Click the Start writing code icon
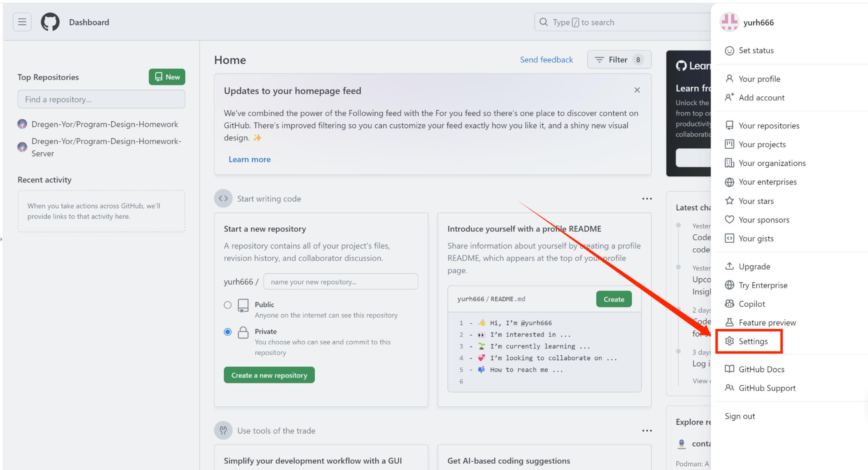Viewport: 868px width, 470px height. click(223, 199)
